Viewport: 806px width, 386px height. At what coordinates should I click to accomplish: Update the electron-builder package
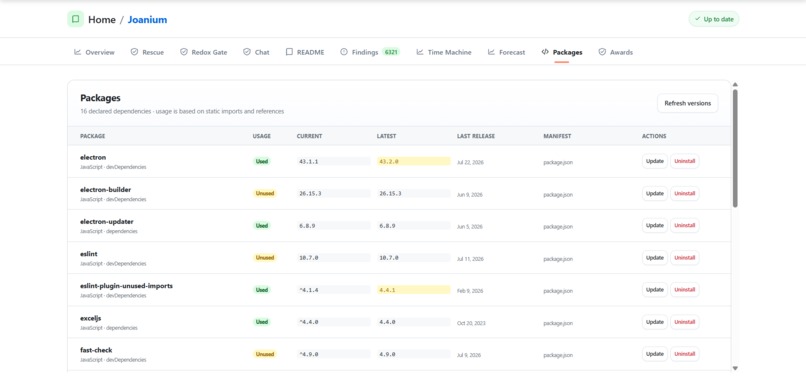point(654,194)
